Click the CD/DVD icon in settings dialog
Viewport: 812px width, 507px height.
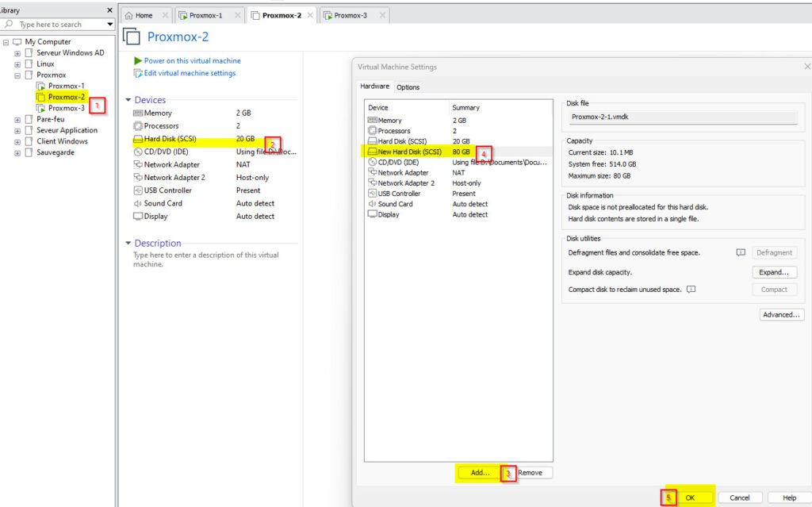click(x=373, y=163)
